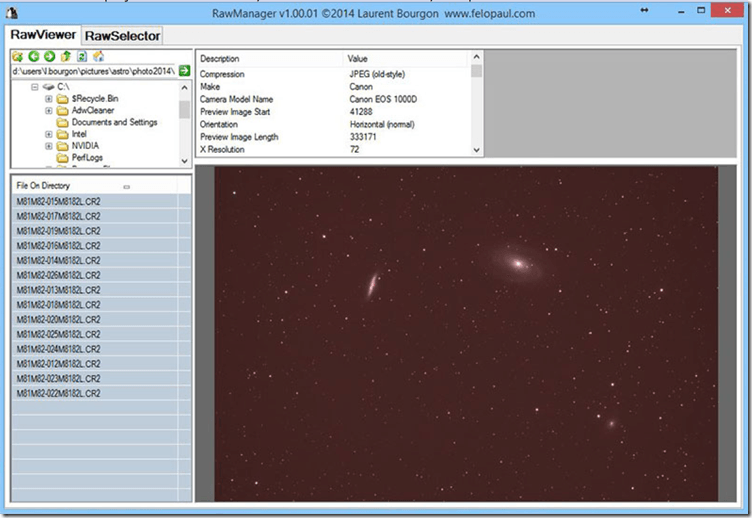This screenshot has width=752, height=518.
Task: Select file M81M82-015M8182L.CR2
Action: click(94, 201)
